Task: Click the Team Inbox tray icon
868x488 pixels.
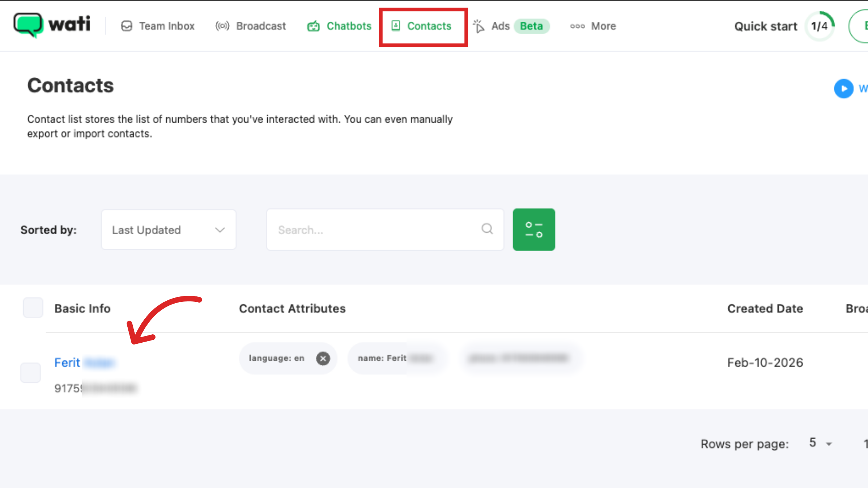Action: [x=127, y=26]
